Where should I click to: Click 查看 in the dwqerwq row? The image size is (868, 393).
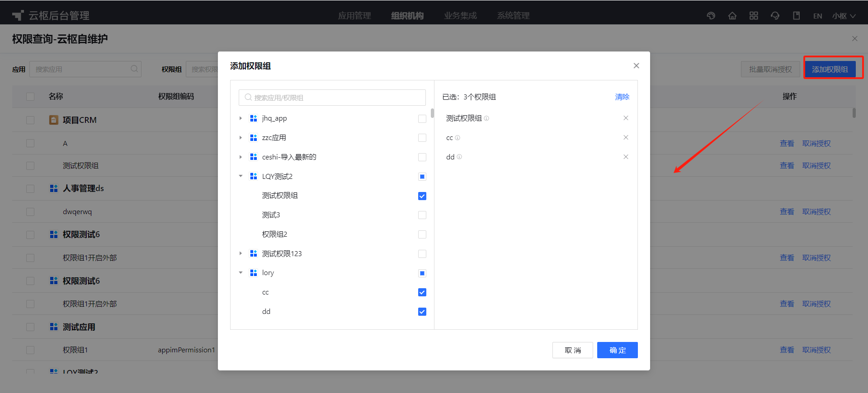[x=787, y=211]
